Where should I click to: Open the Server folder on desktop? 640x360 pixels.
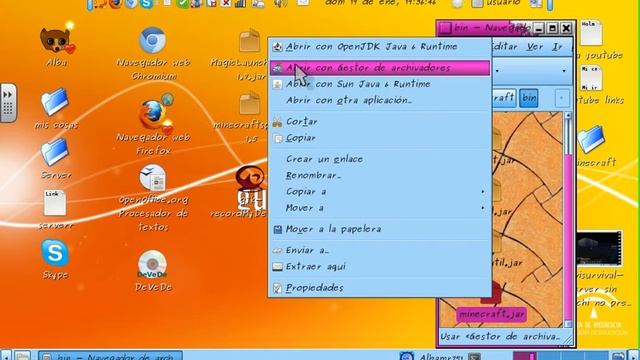55,152
